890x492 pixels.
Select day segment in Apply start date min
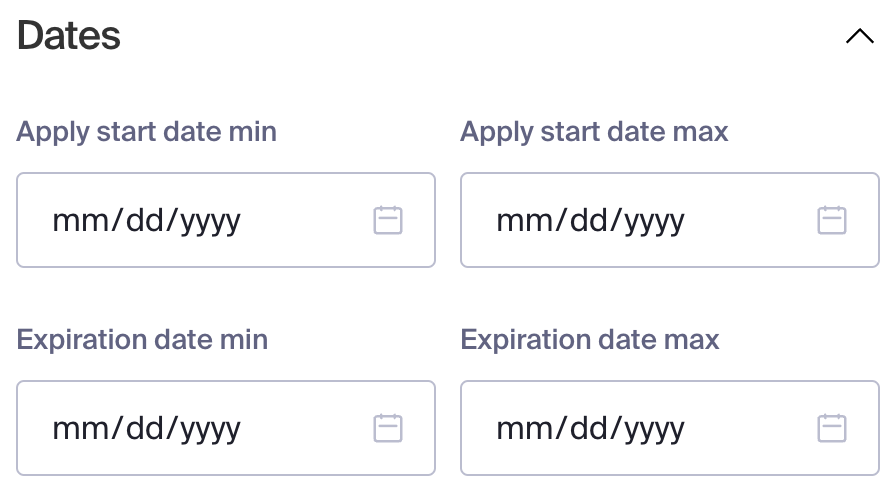click(x=145, y=221)
